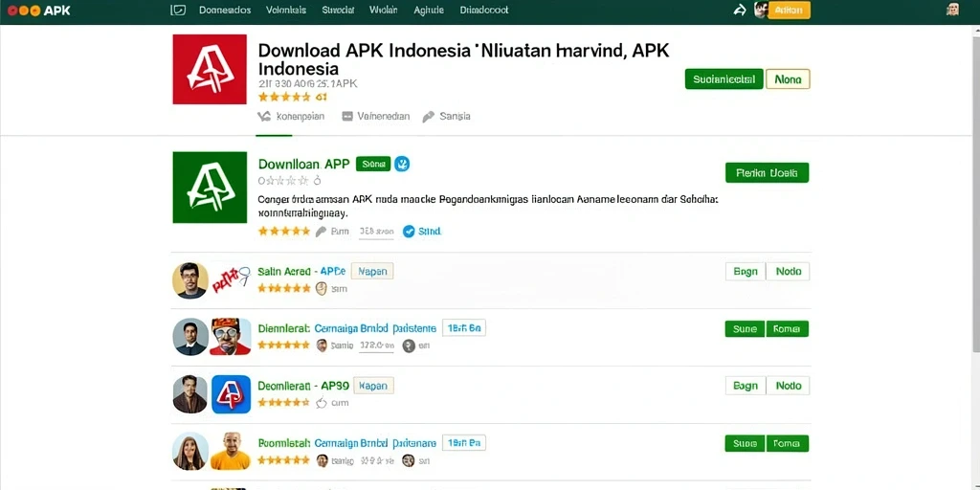
Task: Open Aghule menu item
Action: pos(429,10)
